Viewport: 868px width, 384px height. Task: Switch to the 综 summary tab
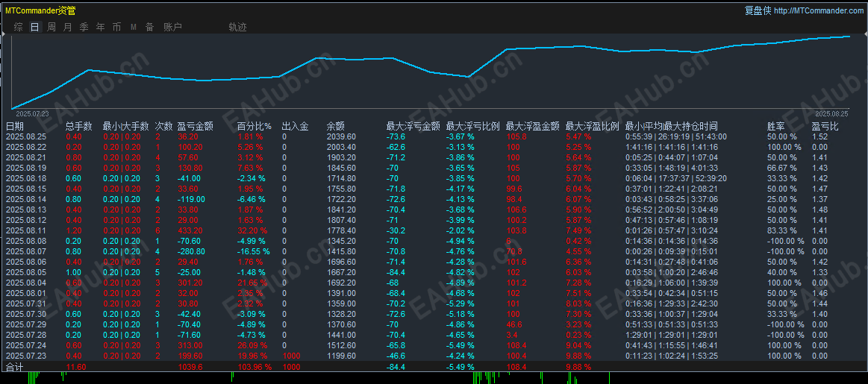tap(18, 27)
